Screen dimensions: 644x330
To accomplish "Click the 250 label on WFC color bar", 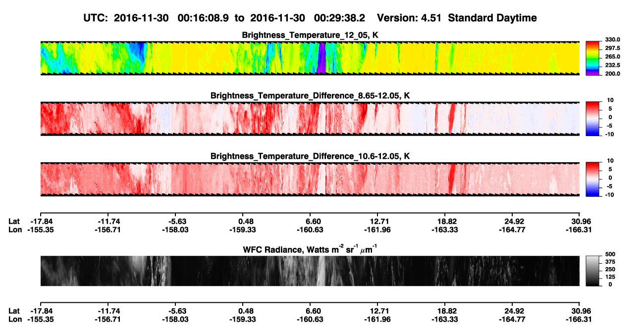I will (x=609, y=269).
